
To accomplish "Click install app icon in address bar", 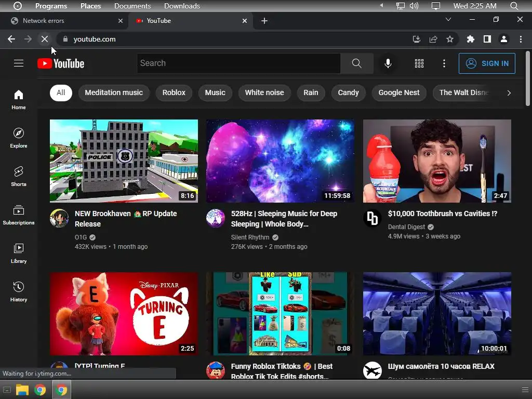I will pos(417,39).
